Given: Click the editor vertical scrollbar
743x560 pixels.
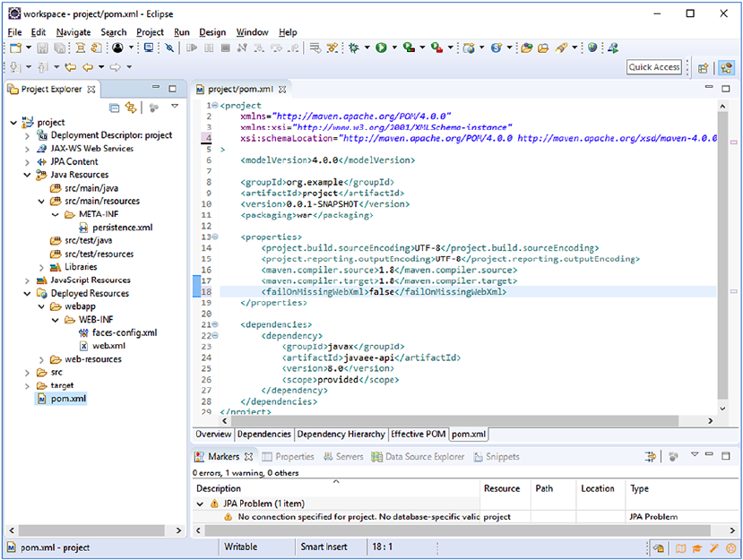Looking at the screenshot, I should pos(722,256).
